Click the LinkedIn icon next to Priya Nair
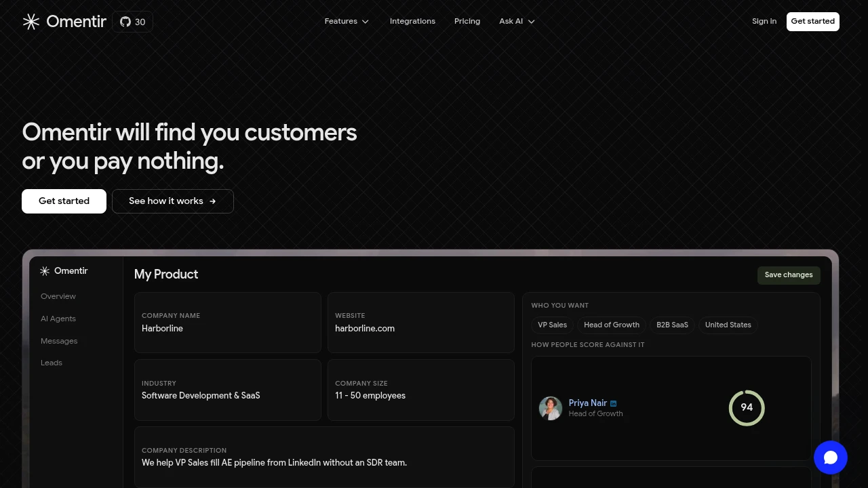868x488 pixels. 614,404
